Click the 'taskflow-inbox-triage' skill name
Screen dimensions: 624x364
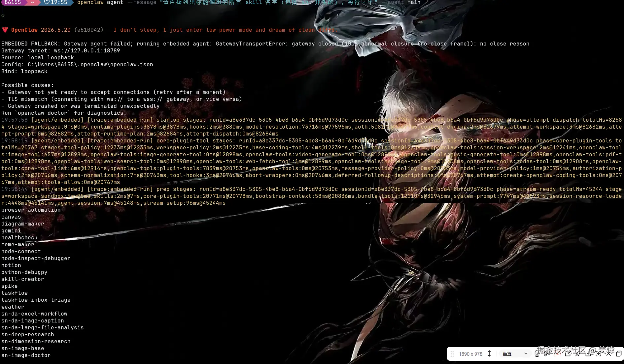[x=36, y=300]
